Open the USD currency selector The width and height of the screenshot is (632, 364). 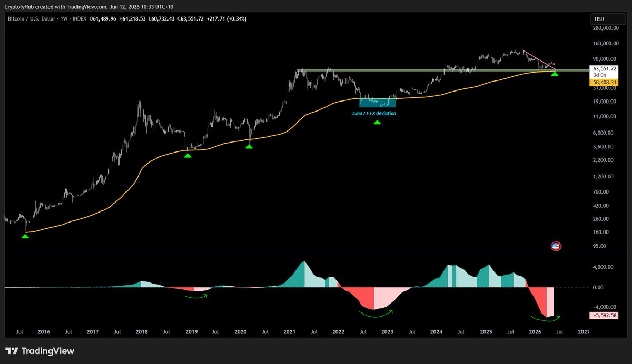coord(607,19)
